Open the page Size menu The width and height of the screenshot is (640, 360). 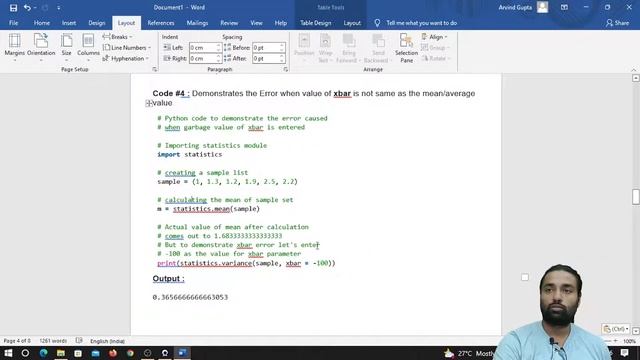(x=67, y=47)
